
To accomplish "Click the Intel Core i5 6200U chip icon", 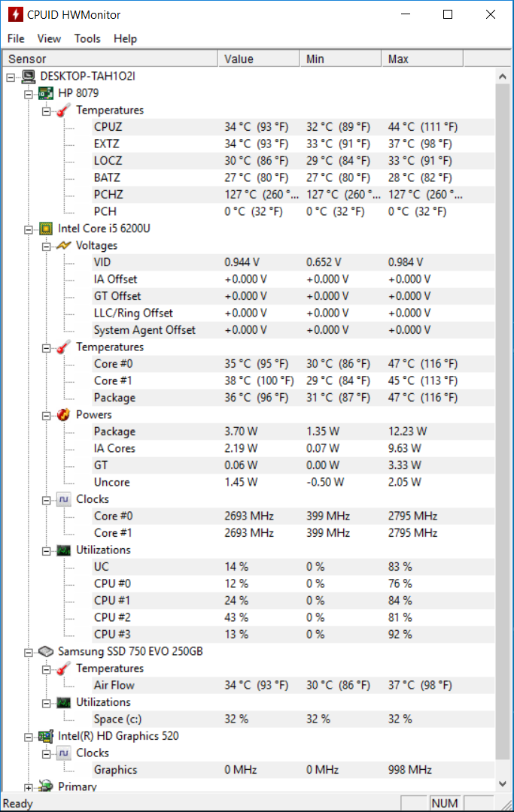I will coord(46,229).
